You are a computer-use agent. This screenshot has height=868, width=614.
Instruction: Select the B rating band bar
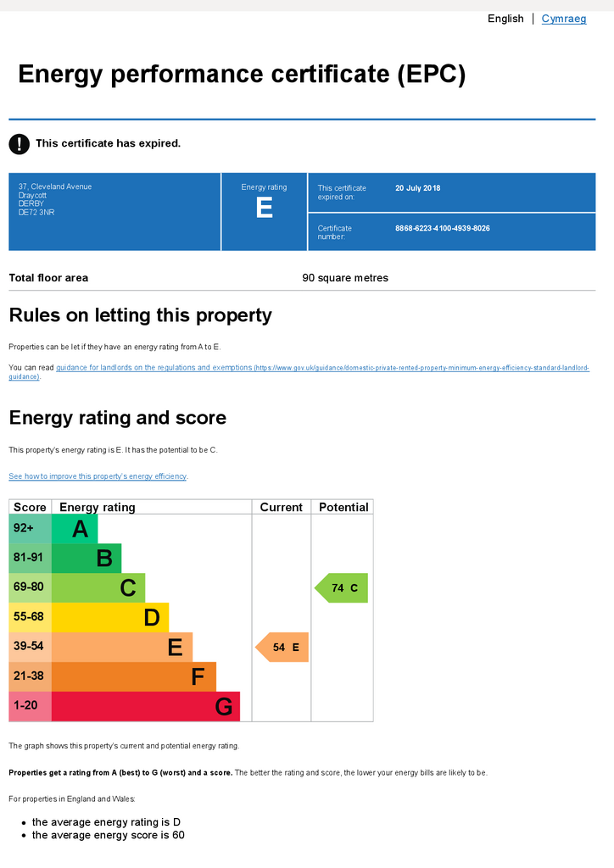click(87, 559)
